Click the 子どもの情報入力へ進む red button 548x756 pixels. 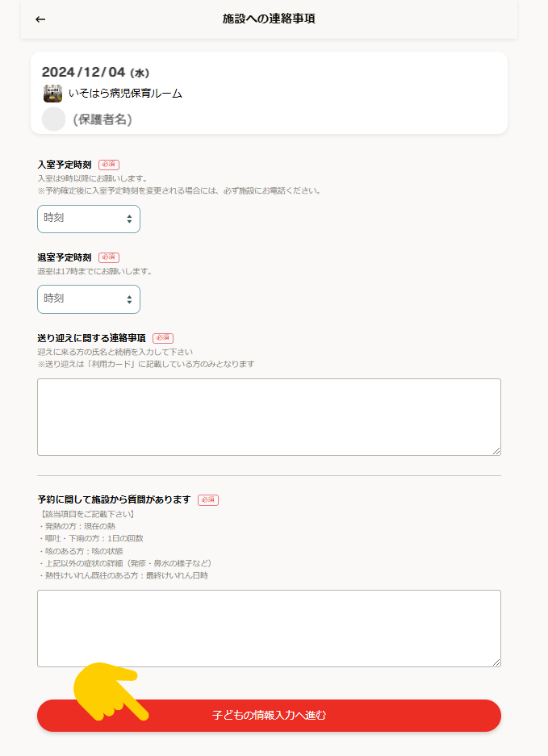click(x=270, y=716)
